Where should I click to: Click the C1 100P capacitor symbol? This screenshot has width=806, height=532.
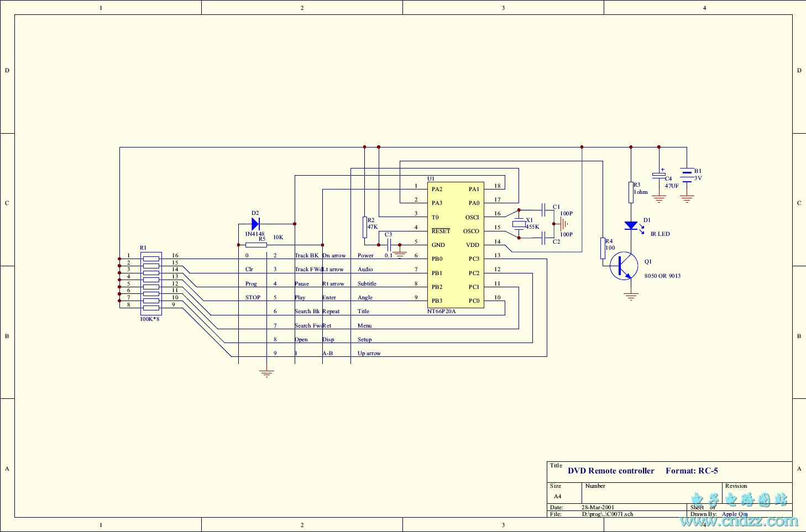pyautogui.click(x=544, y=210)
